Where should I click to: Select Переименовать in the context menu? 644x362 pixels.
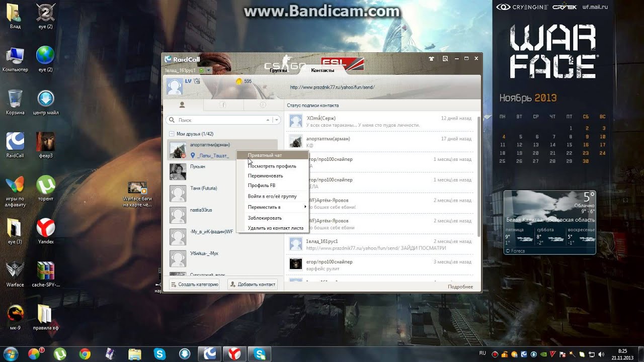click(x=272, y=176)
